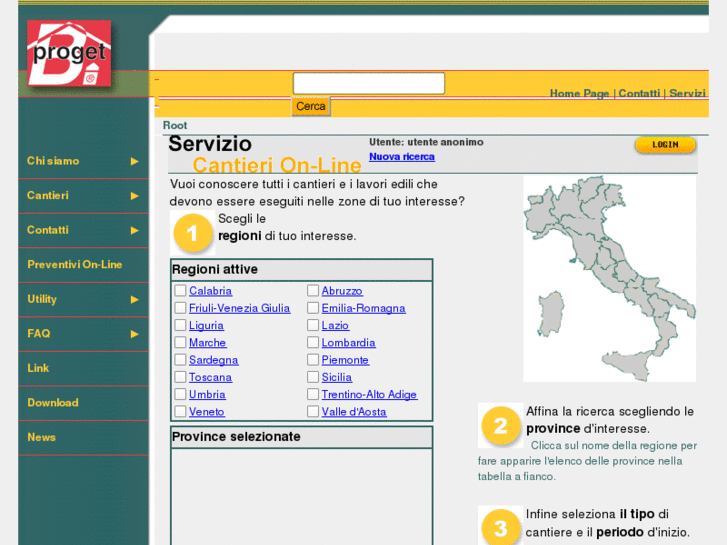Tick the Veneto checkbox

[x=180, y=411]
